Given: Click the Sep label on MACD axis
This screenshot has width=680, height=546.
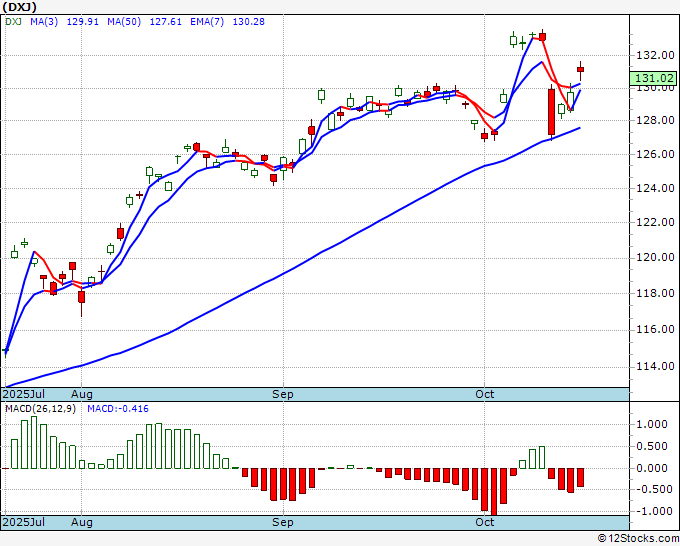Looking at the screenshot, I should [x=283, y=522].
